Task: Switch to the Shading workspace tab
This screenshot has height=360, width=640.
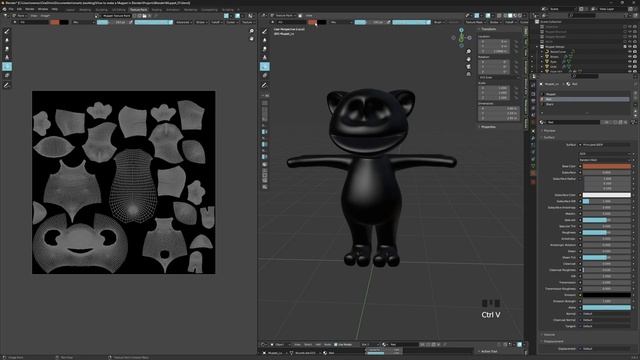Action: [x=157, y=9]
